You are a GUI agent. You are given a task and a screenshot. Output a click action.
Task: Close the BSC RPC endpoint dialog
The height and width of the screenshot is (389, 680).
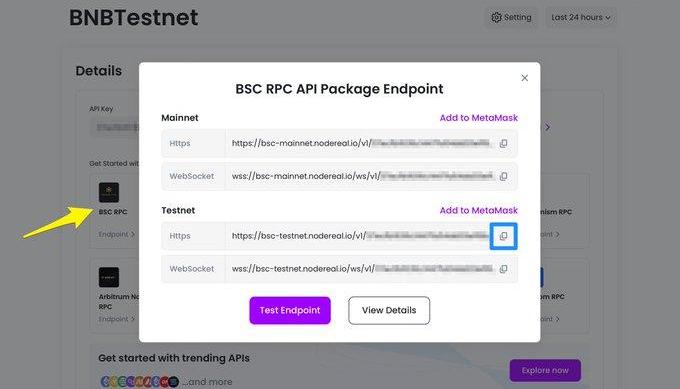524,78
